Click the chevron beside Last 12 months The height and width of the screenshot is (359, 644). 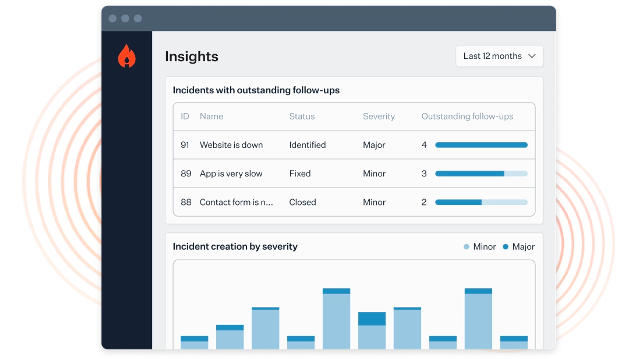532,56
